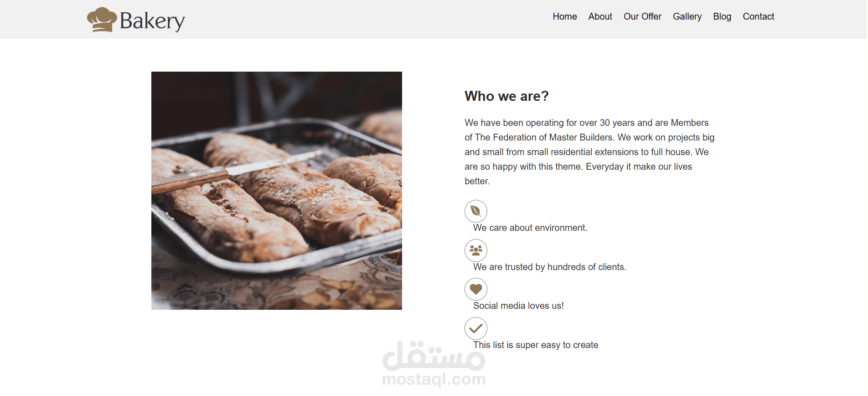Click the group of people clients icon
The image size is (868, 396).
(x=475, y=250)
